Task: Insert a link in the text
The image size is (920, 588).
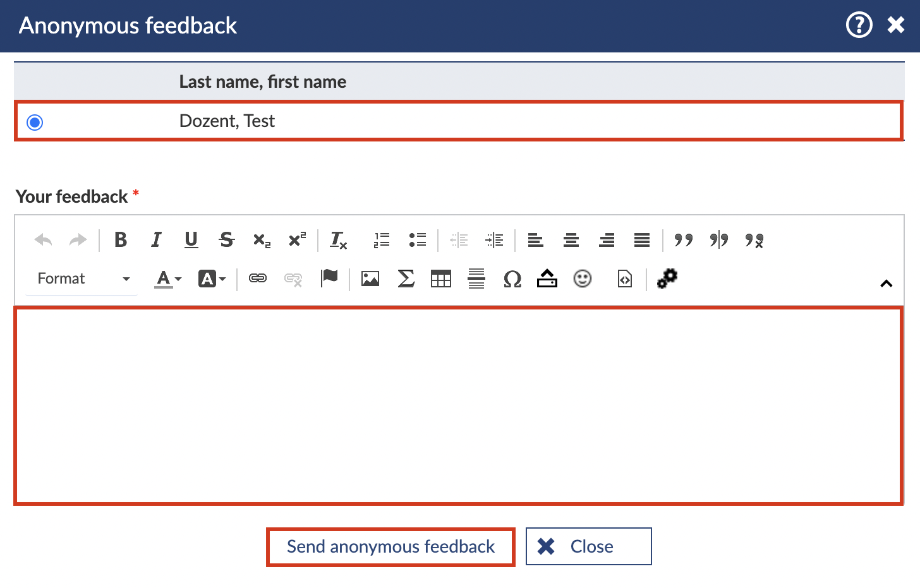Action: point(258,279)
